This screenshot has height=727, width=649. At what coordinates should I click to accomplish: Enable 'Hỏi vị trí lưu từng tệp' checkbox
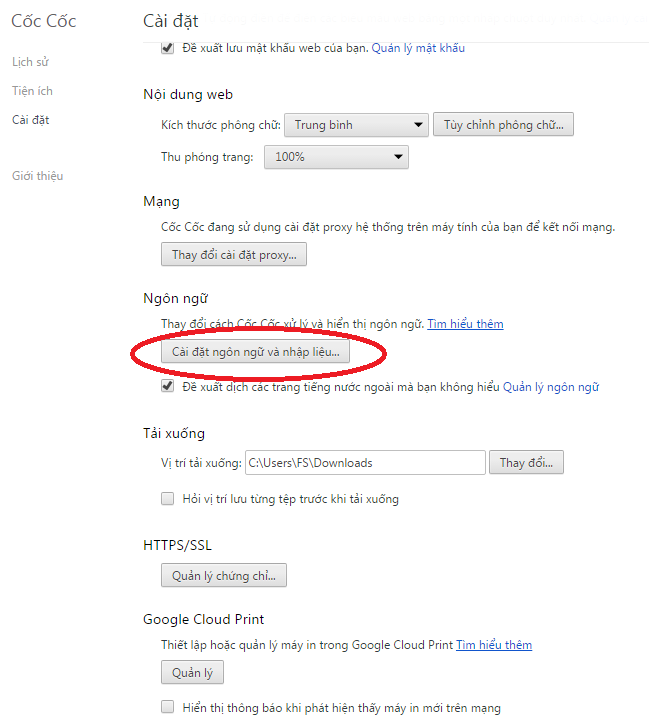click(x=167, y=499)
